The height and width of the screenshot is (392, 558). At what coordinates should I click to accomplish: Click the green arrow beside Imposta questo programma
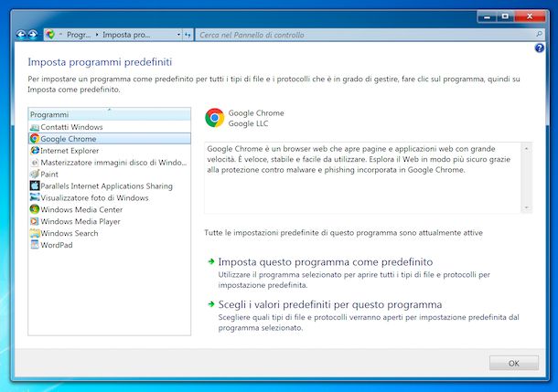tap(211, 261)
